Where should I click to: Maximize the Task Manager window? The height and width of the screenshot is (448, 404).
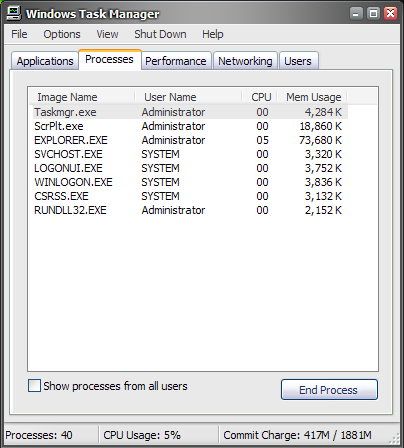pyautogui.click(x=373, y=14)
